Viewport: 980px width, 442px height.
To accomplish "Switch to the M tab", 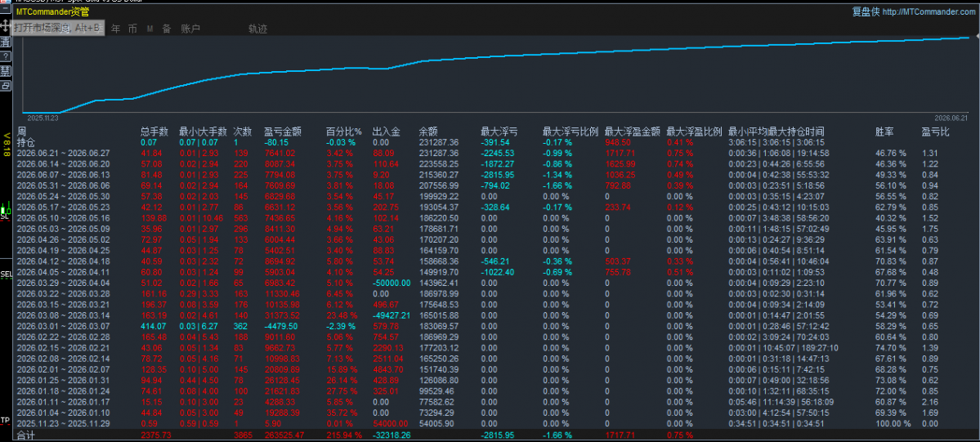I will (x=150, y=28).
